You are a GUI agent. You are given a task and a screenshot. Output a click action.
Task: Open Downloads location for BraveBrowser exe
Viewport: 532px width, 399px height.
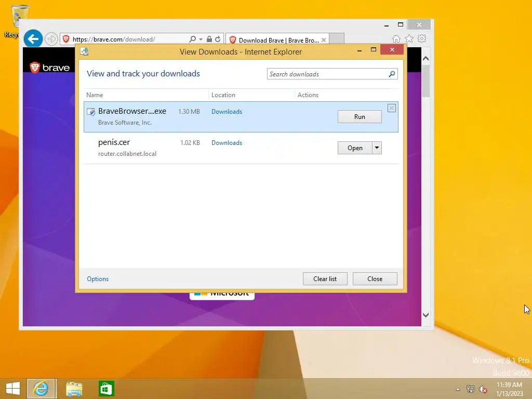[227, 112]
